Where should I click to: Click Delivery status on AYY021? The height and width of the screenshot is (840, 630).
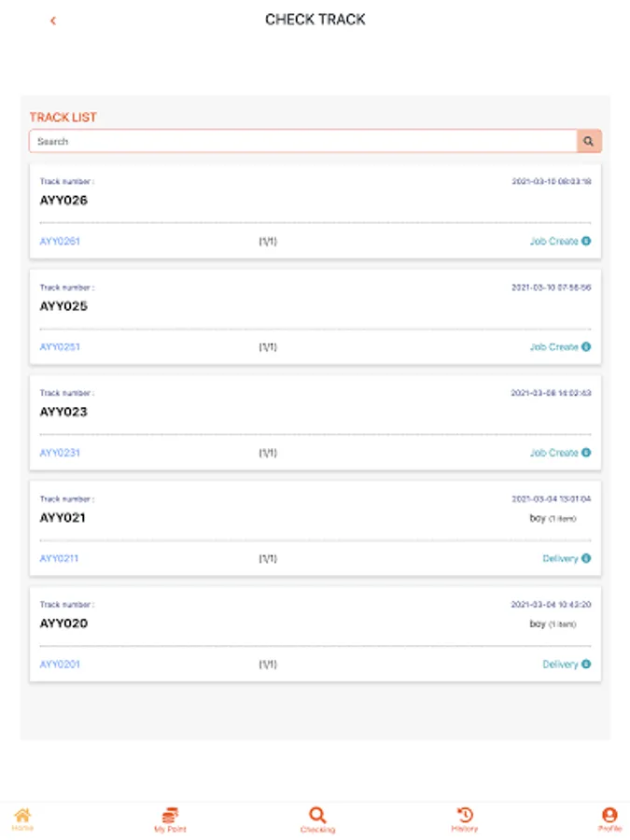(560, 559)
